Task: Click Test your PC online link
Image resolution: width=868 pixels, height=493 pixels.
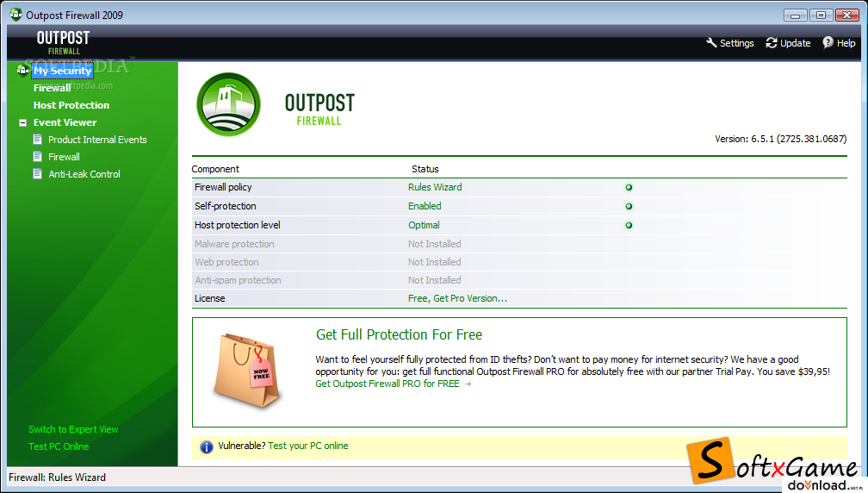Action: pyautogui.click(x=308, y=446)
